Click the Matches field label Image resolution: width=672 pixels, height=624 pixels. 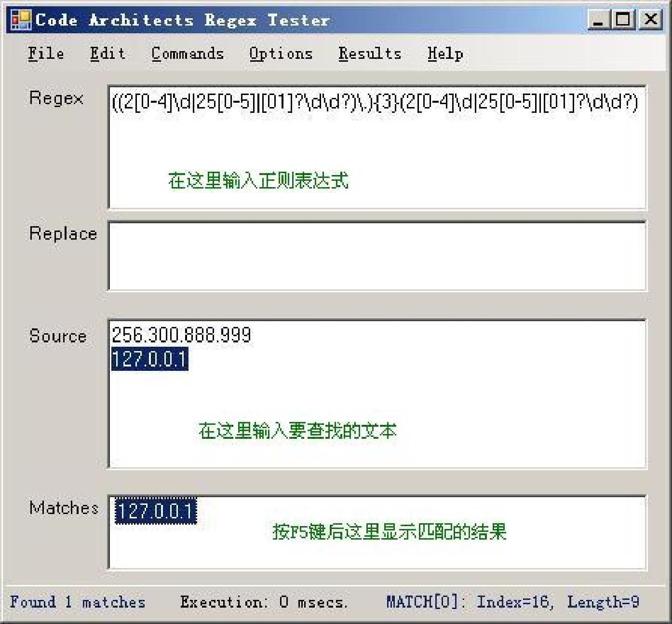tap(64, 507)
